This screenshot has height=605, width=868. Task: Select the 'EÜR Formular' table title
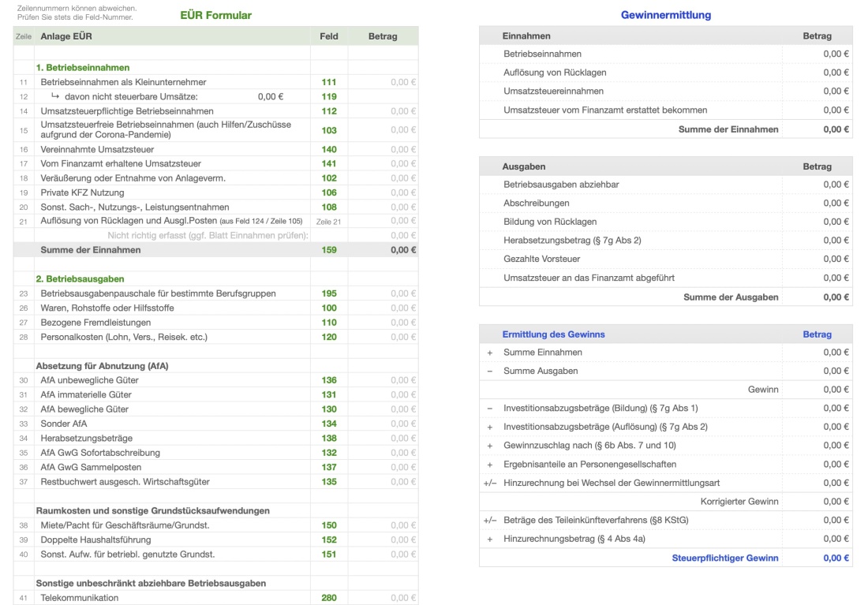tap(215, 15)
